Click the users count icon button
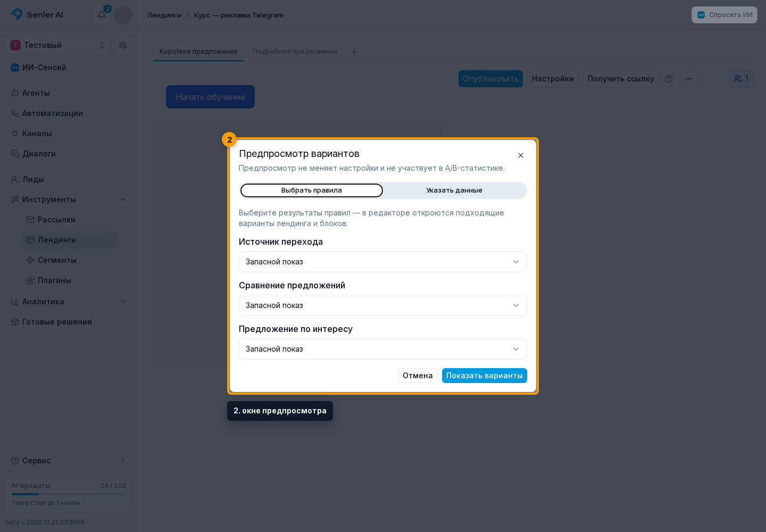The height and width of the screenshot is (532, 766). tap(741, 79)
